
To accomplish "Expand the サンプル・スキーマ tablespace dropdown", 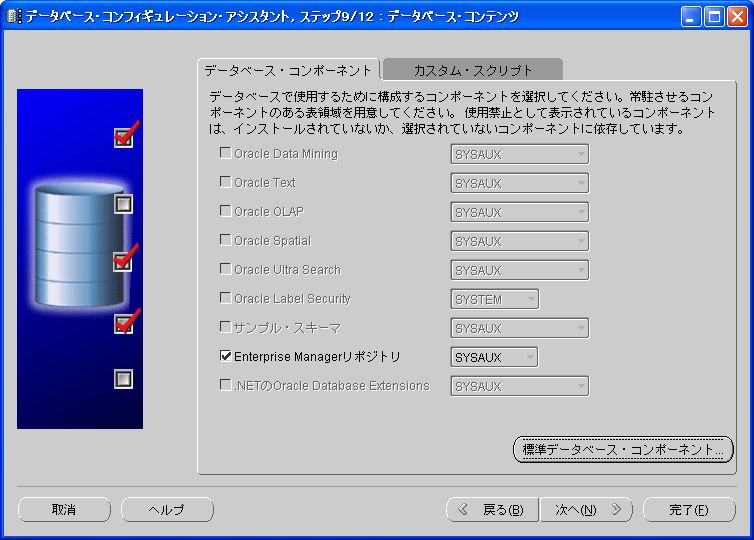I will click(519, 328).
